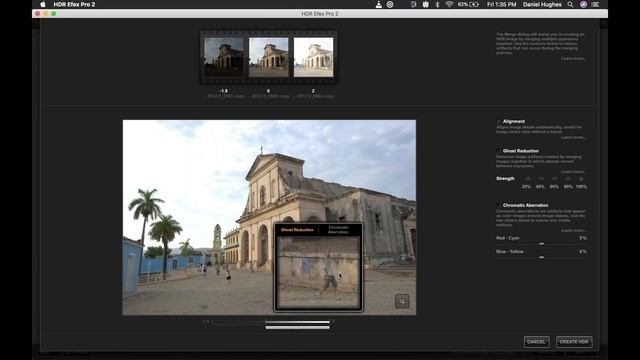This screenshot has width=640, height=360.
Task: Click the VLC cone menu bar icon
Action: [x=378, y=4]
